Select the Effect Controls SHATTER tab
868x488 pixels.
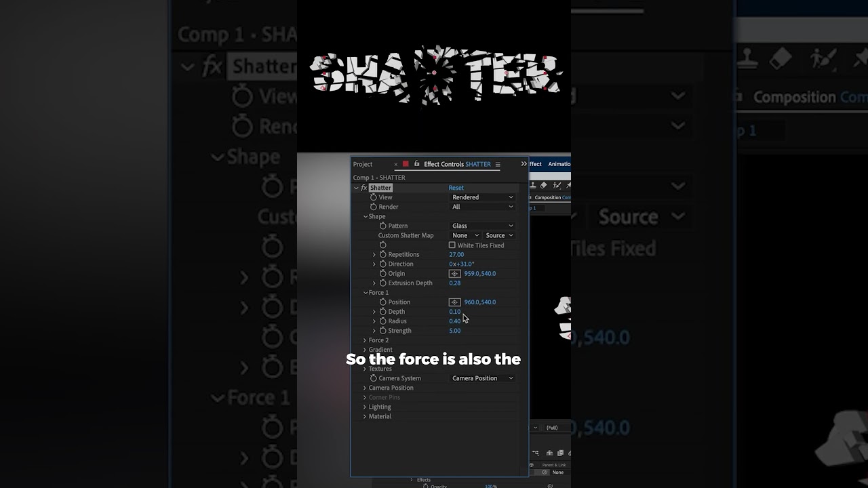point(457,164)
